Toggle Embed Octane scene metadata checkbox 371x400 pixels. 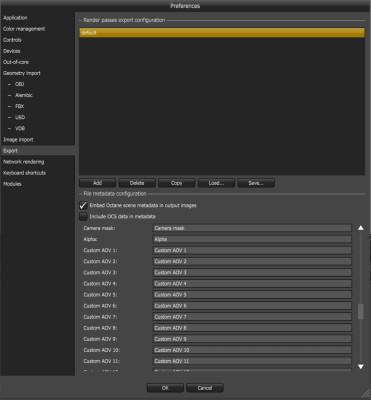click(83, 206)
